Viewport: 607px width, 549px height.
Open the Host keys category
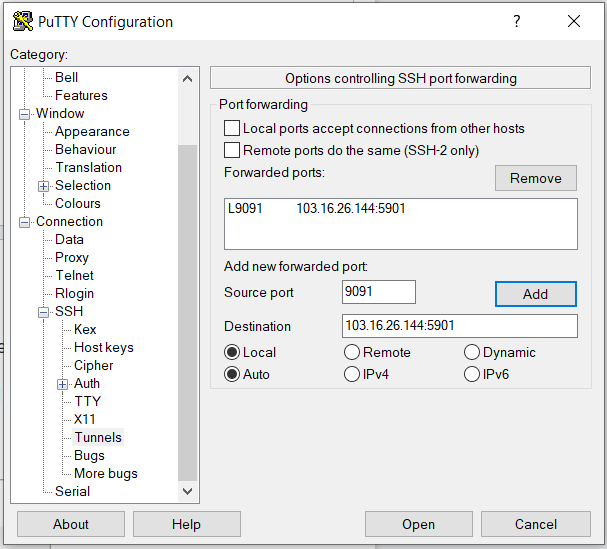click(x=103, y=347)
